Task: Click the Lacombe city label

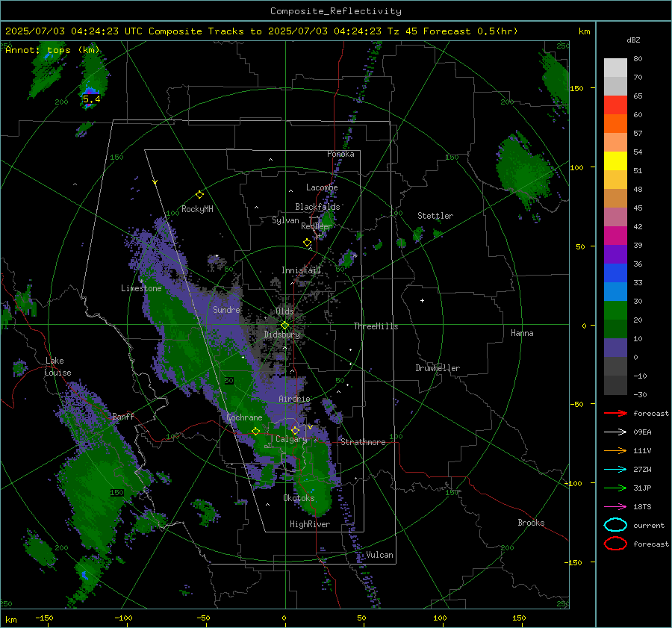Action: point(322,187)
